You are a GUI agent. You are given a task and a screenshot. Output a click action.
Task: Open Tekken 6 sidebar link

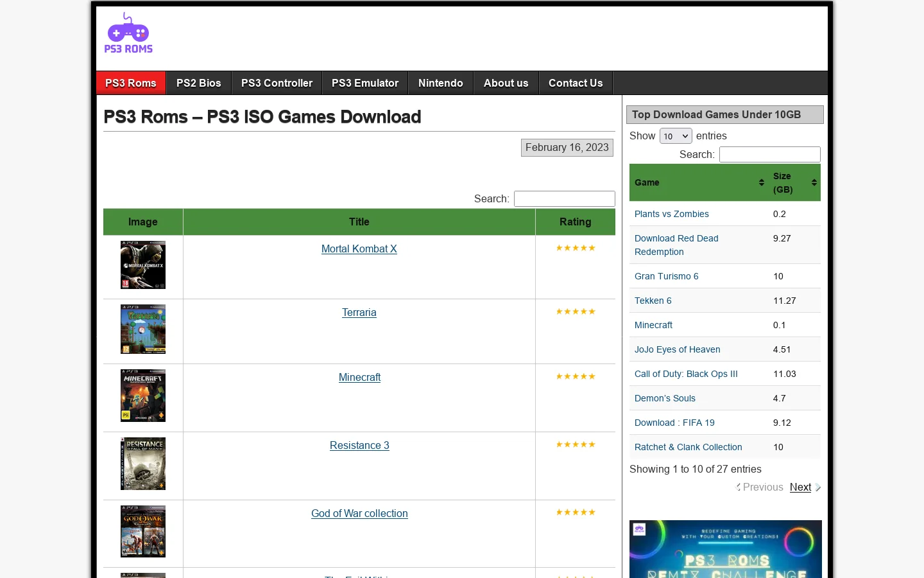(x=653, y=301)
